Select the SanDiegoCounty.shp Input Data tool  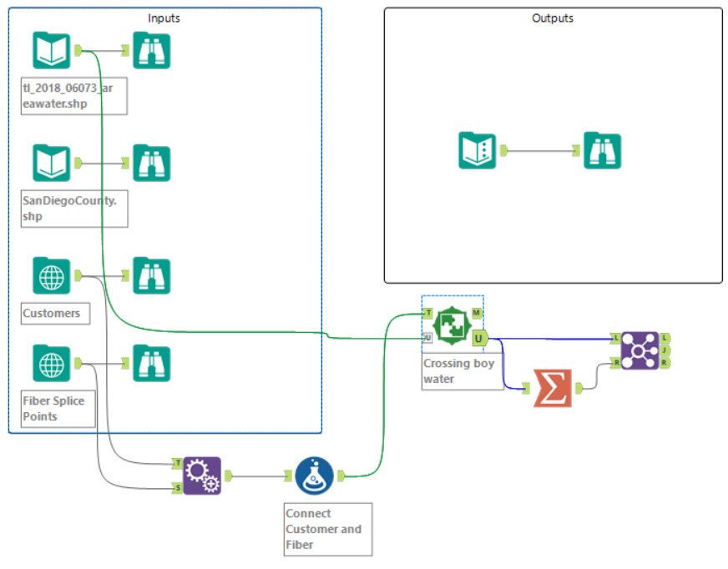tap(52, 163)
